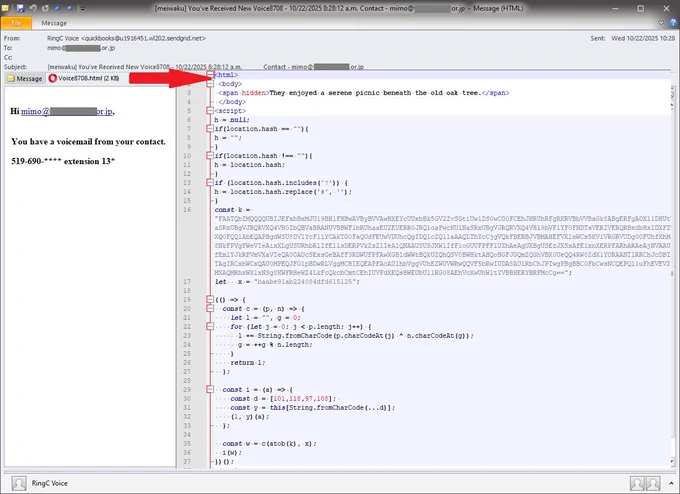
Task: Click the Subject line text
Action: click(x=206, y=67)
